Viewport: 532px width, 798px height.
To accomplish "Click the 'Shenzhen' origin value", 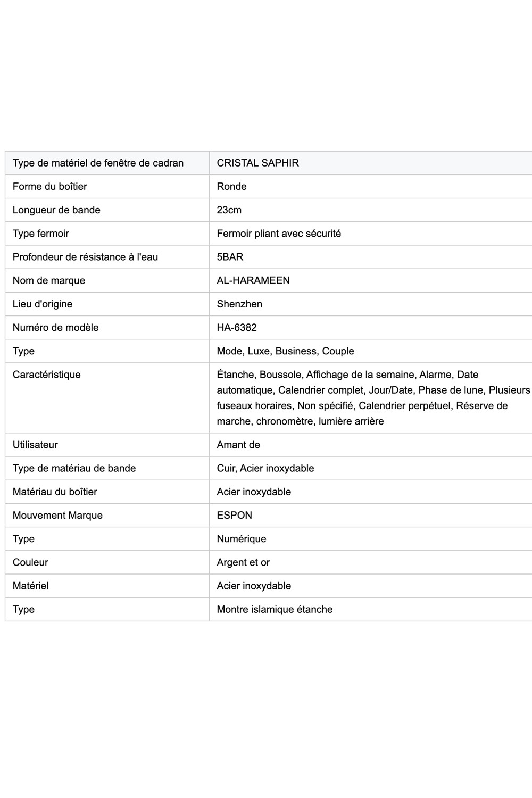I will (239, 304).
